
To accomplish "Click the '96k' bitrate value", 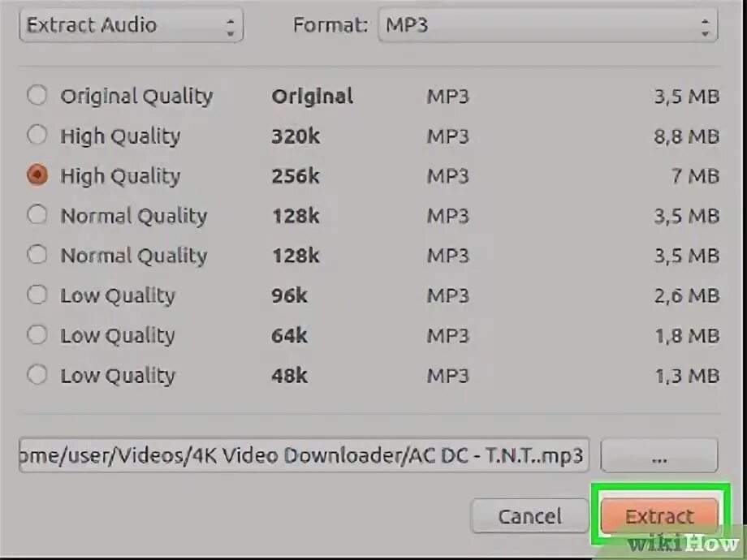I will pyautogui.click(x=289, y=296).
